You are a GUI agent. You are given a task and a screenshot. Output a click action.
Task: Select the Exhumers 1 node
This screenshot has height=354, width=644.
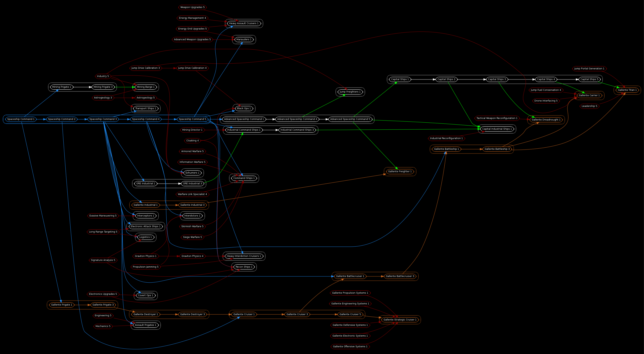tap(192, 173)
